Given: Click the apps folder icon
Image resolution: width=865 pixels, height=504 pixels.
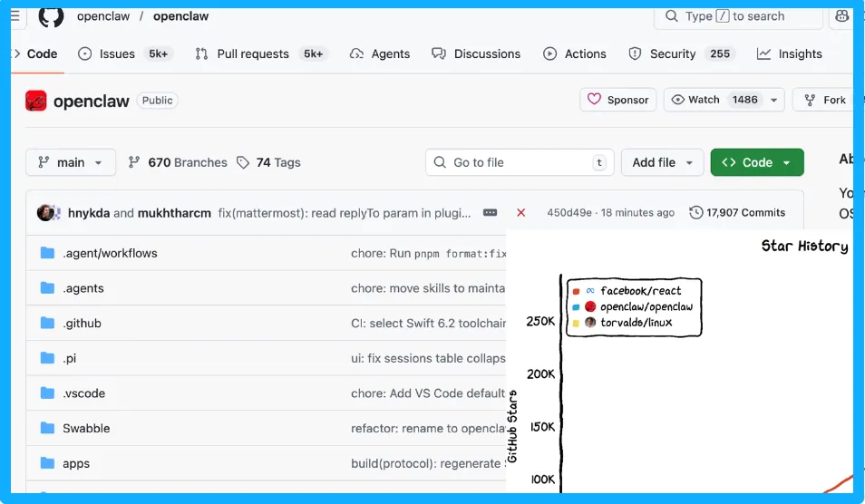Looking at the screenshot, I should tap(47, 463).
